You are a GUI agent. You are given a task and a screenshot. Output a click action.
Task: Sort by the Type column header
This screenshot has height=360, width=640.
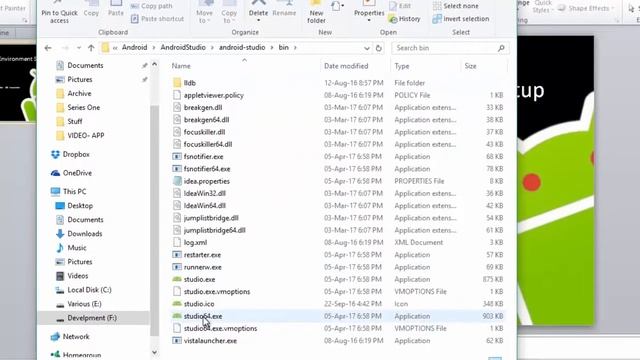402,66
